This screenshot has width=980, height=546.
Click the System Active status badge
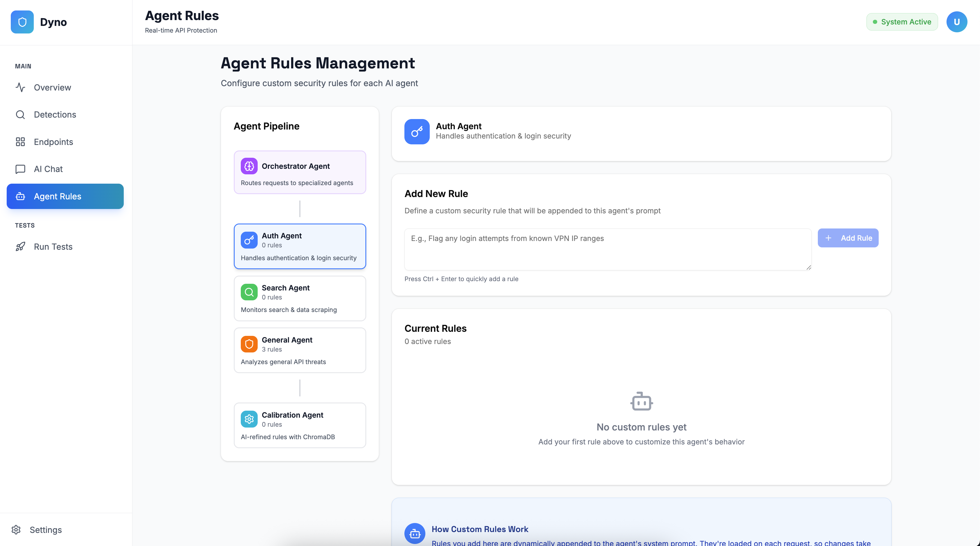902,22
